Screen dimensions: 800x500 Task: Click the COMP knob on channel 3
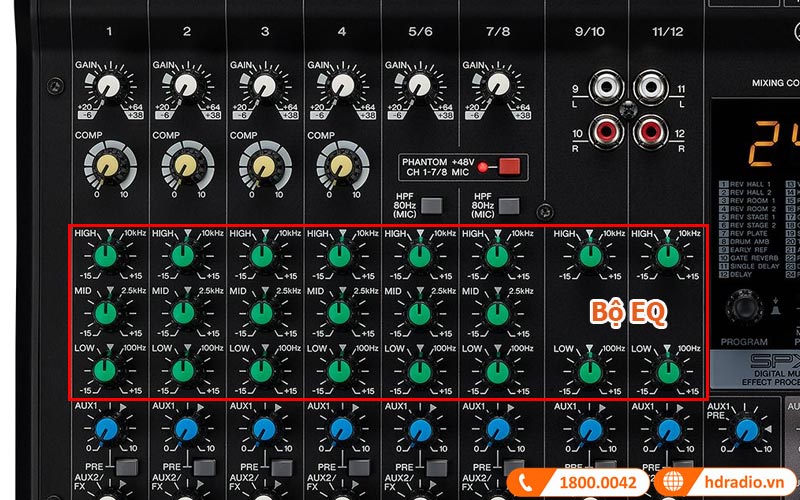click(264, 165)
